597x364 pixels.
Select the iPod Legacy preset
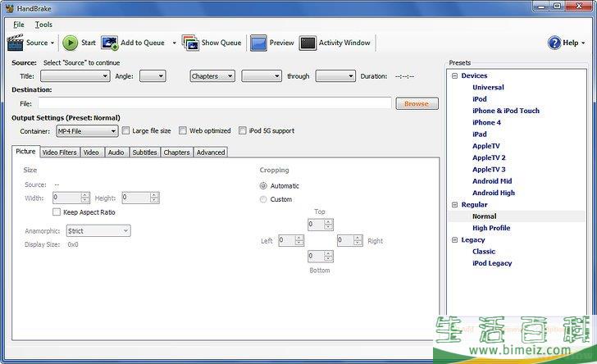click(x=492, y=263)
